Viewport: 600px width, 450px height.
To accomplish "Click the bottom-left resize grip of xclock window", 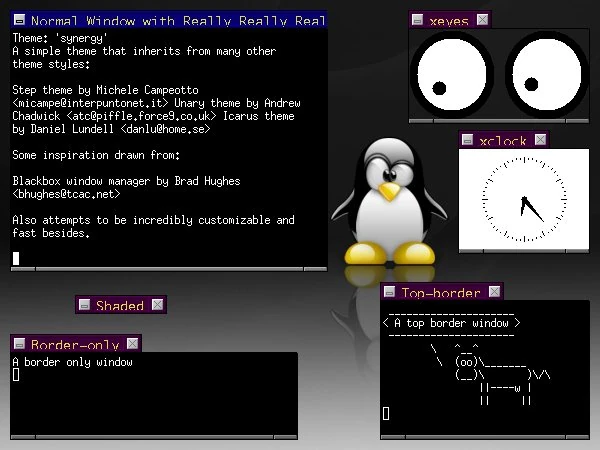I will pos(471,251).
